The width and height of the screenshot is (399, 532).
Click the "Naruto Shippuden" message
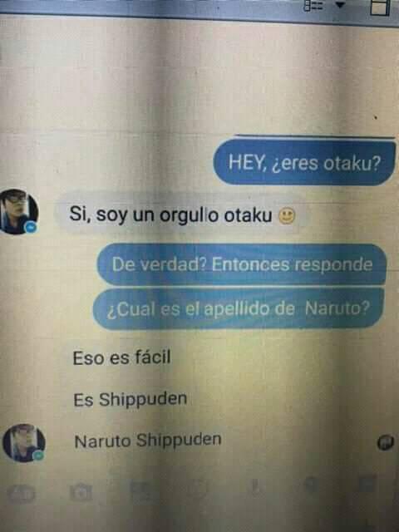click(148, 441)
